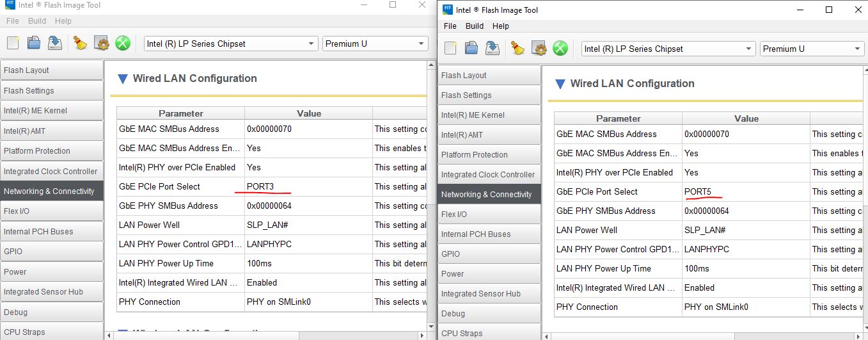Select Internal PCH Buses tab in right window

(489, 234)
